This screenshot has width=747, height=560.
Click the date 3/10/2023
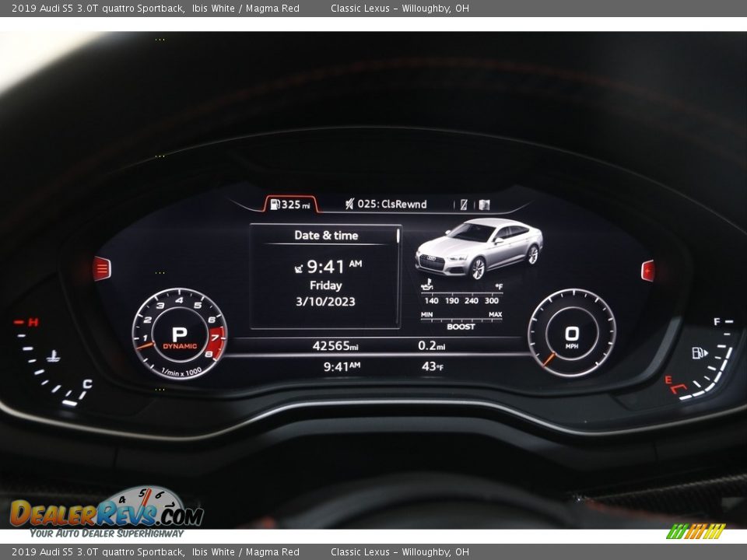pos(325,302)
